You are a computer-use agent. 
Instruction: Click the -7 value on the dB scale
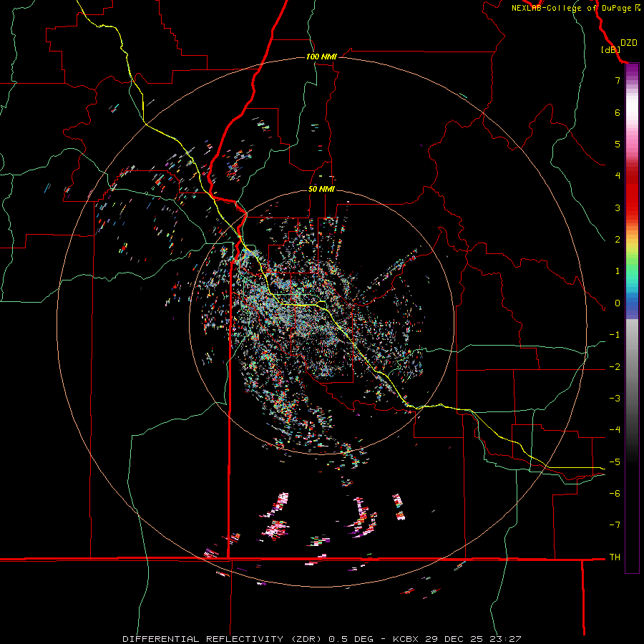click(615, 525)
